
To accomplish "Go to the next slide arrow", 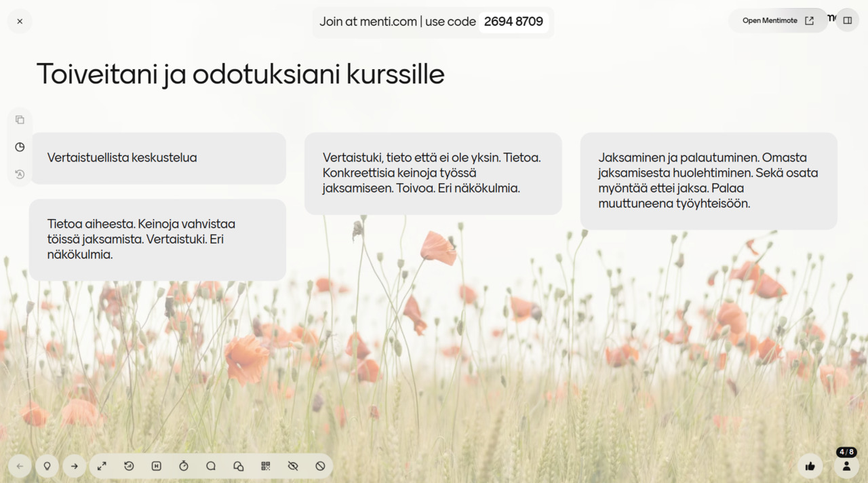I will click(75, 466).
